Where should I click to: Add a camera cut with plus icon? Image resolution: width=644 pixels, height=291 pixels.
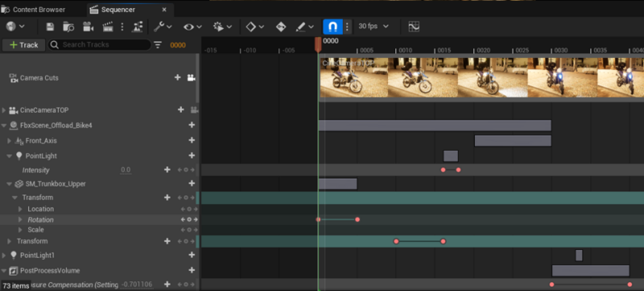177,77
